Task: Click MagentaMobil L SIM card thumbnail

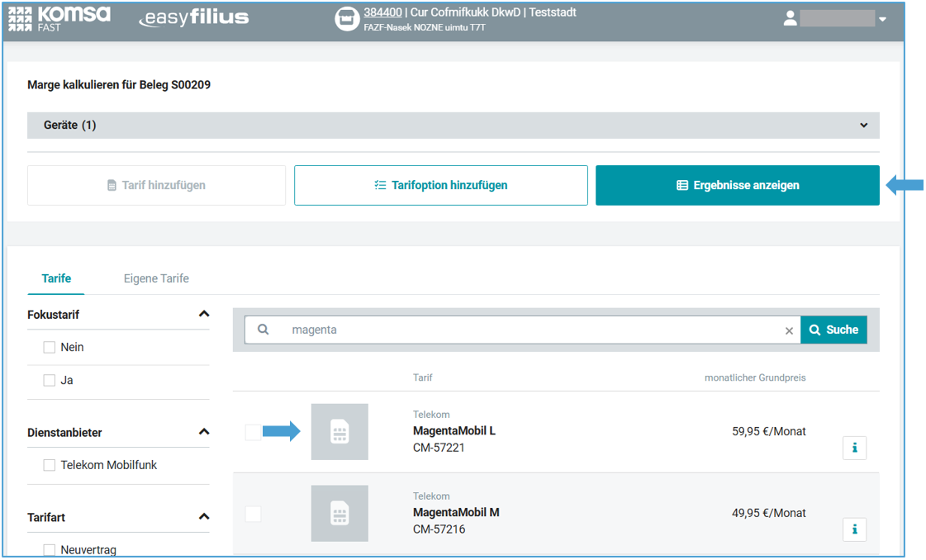Action: (x=340, y=432)
